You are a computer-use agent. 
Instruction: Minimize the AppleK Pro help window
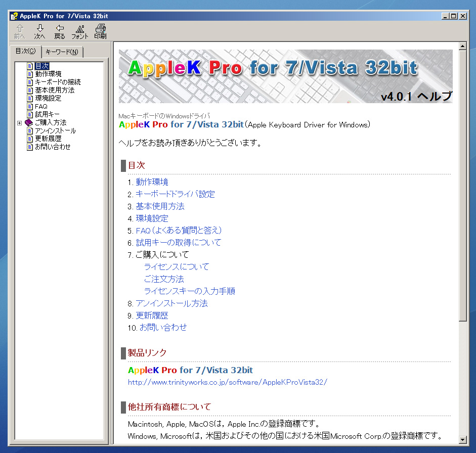point(445,16)
